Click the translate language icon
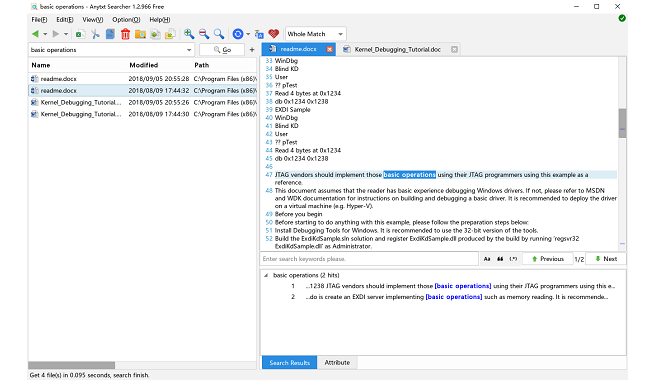The height and width of the screenshot is (380, 660). click(x=259, y=34)
